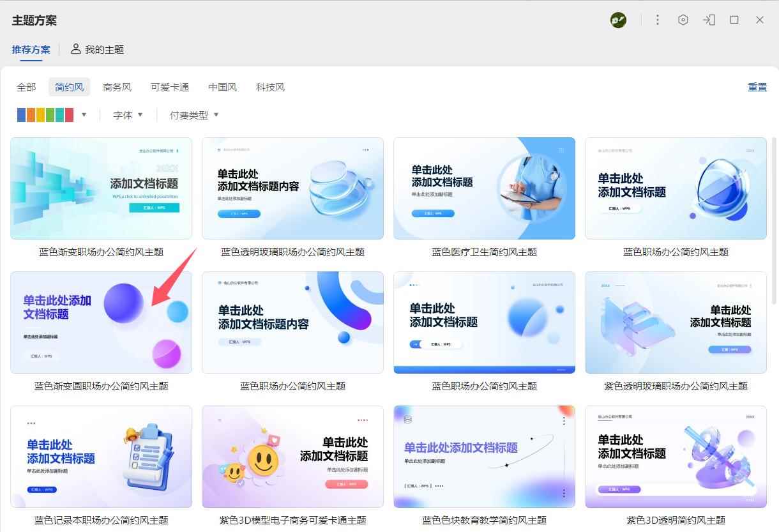The height and width of the screenshot is (532, 779).
Task: Open the 付费类型 filter dropdown
Action: pos(194,115)
